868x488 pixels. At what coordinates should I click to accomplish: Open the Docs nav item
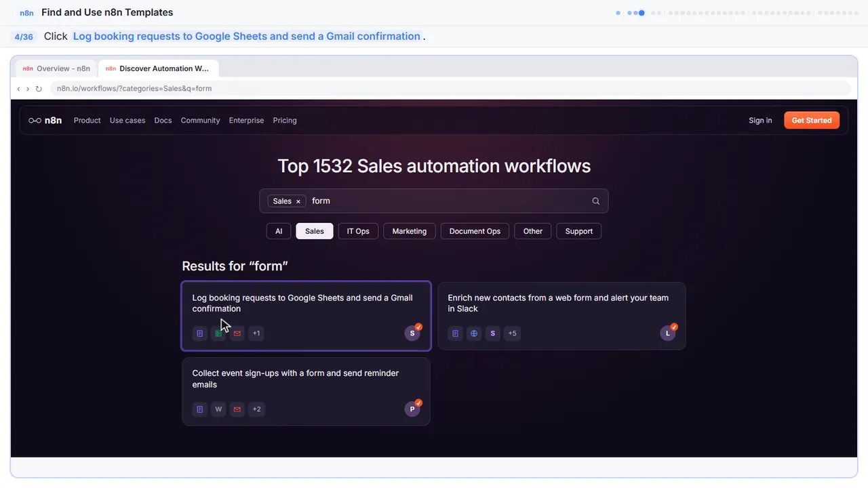tap(163, 121)
